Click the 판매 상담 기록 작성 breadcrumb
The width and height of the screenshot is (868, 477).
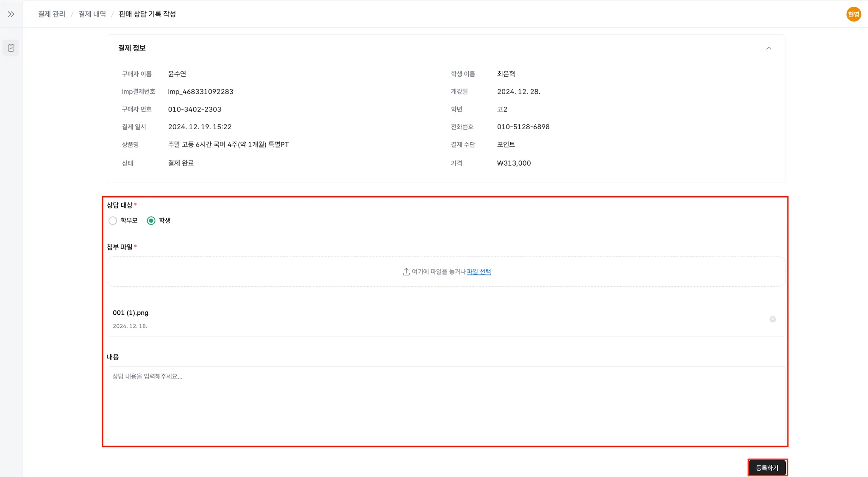(x=147, y=14)
